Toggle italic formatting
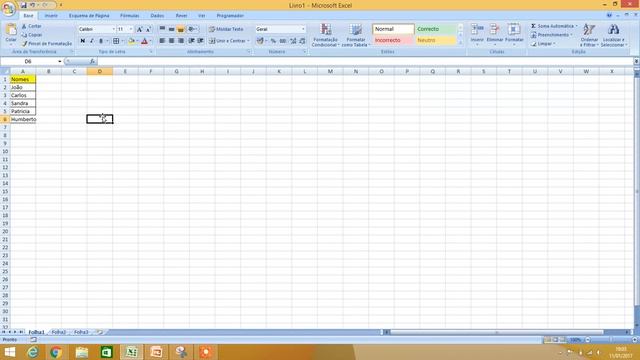Image resolution: width=640 pixels, height=360 pixels. [x=91, y=41]
